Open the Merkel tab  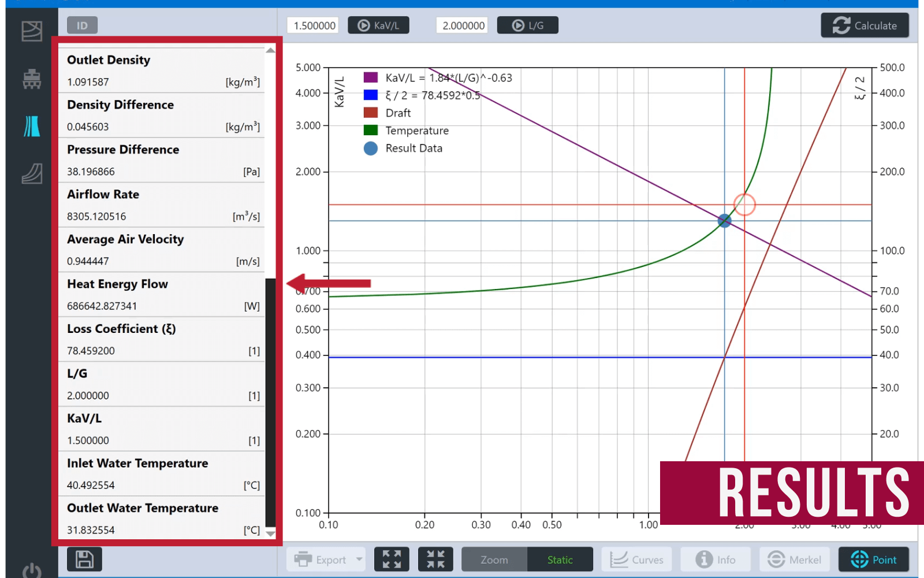(795, 560)
